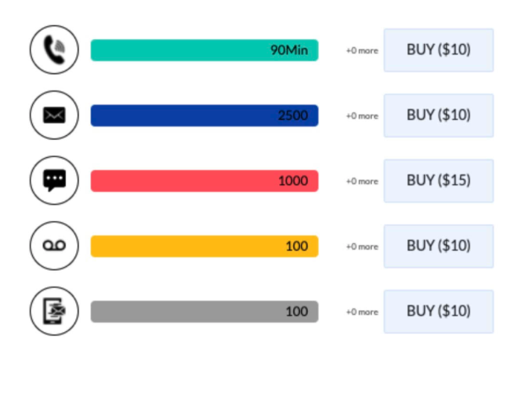Click '+0 more' beside gray bar
This screenshot has height=398, width=532.
coord(362,312)
